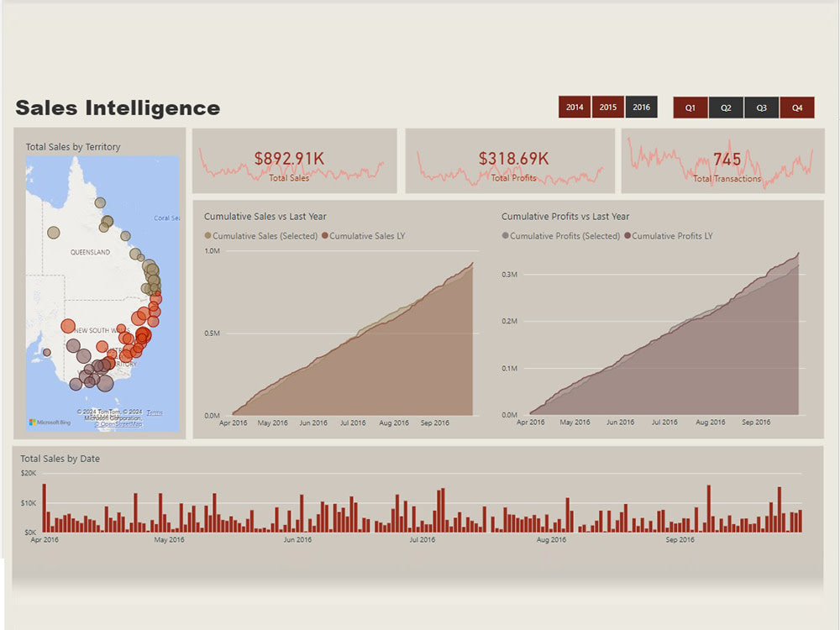The image size is (840, 630).
Task: Toggle the Q2 quarter slicer
Action: click(726, 108)
